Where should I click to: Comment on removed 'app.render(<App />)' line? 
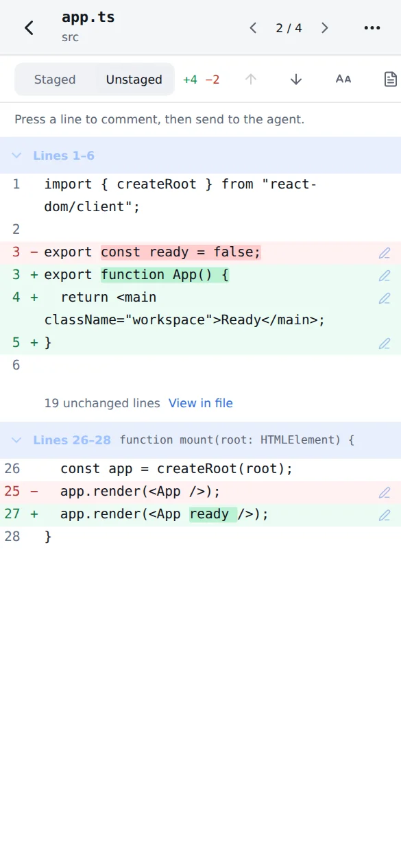[385, 492]
